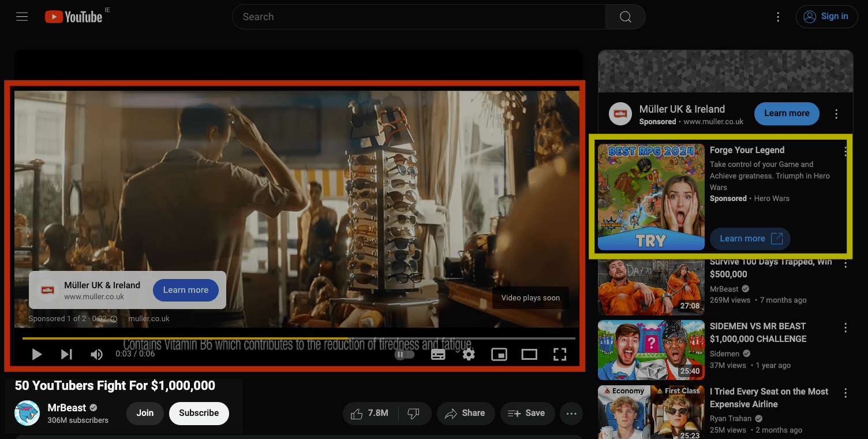This screenshot has width=868, height=439.
Task: Enter fullscreen mode
Action: click(x=559, y=354)
